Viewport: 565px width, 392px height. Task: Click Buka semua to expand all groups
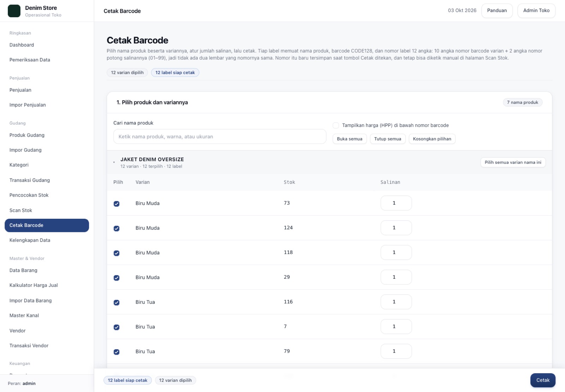[x=350, y=139]
